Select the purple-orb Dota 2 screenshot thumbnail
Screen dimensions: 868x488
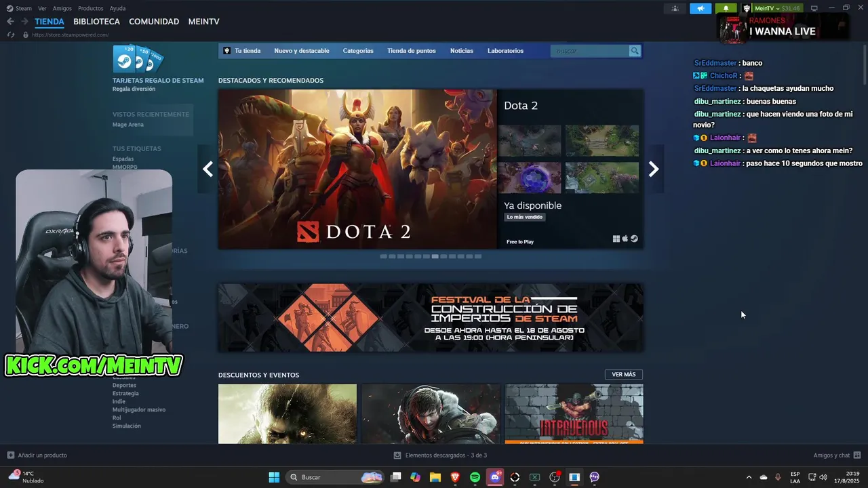(x=530, y=178)
